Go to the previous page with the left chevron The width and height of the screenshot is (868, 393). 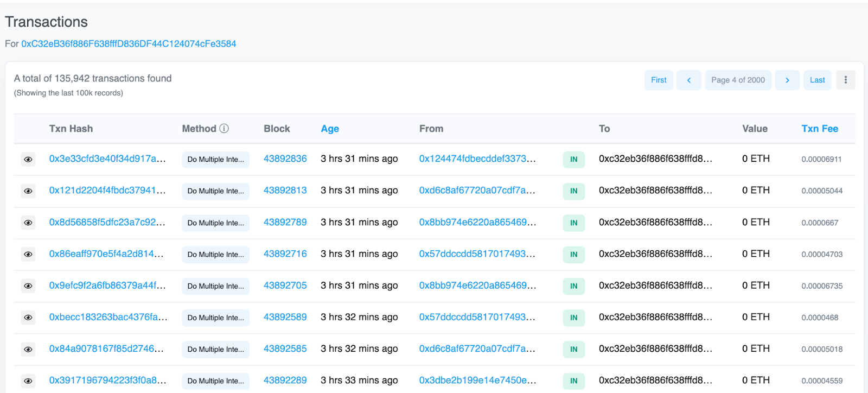pos(689,80)
